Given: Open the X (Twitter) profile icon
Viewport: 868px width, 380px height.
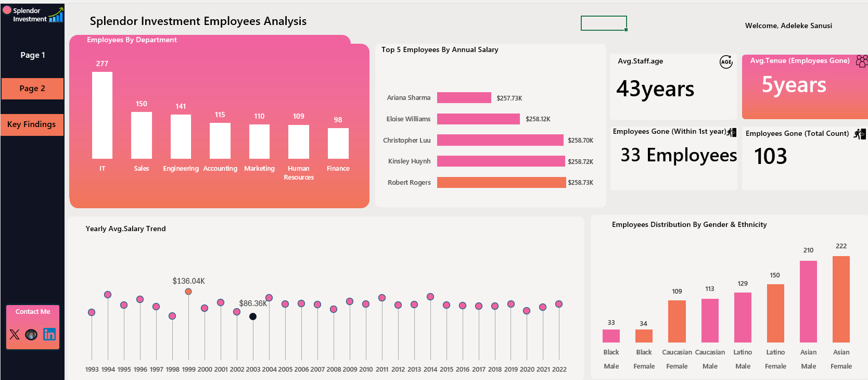Looking at the screenshot, I should [15, 334].
